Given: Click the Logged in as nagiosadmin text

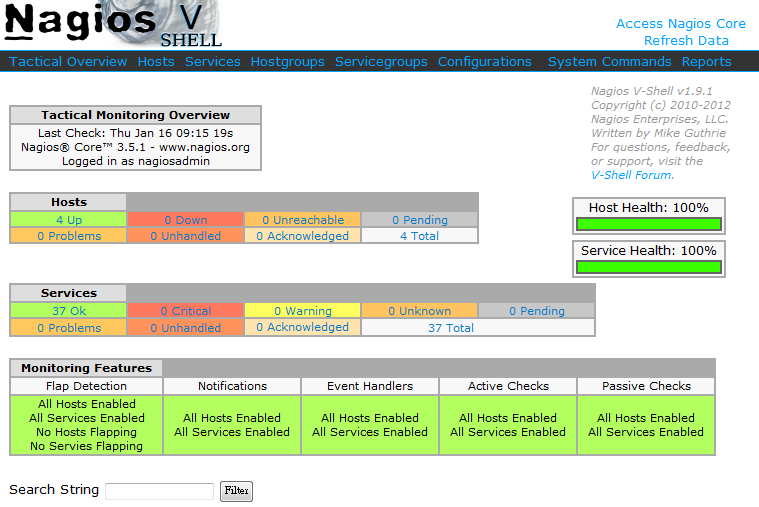Looking at the screenshot, I should [136, 161].
